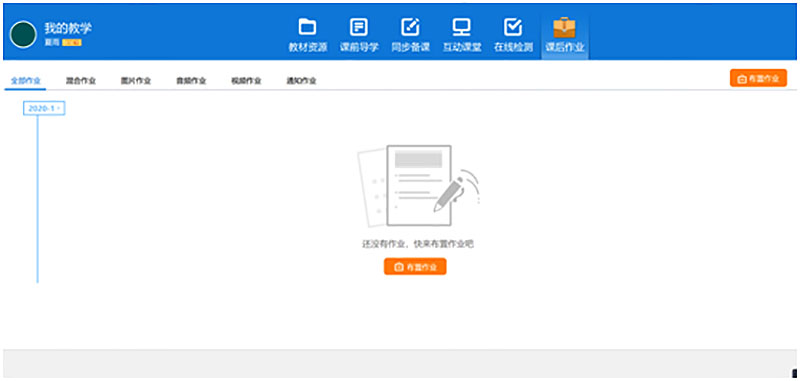
Task: Switch to 视频作业 tab
Action: (246, 81)
